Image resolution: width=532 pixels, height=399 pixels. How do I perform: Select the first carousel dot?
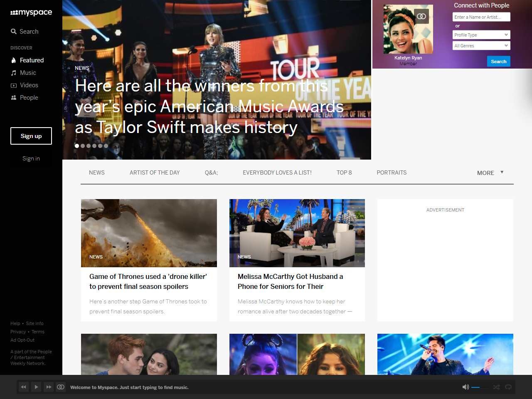tap(77, 146)
